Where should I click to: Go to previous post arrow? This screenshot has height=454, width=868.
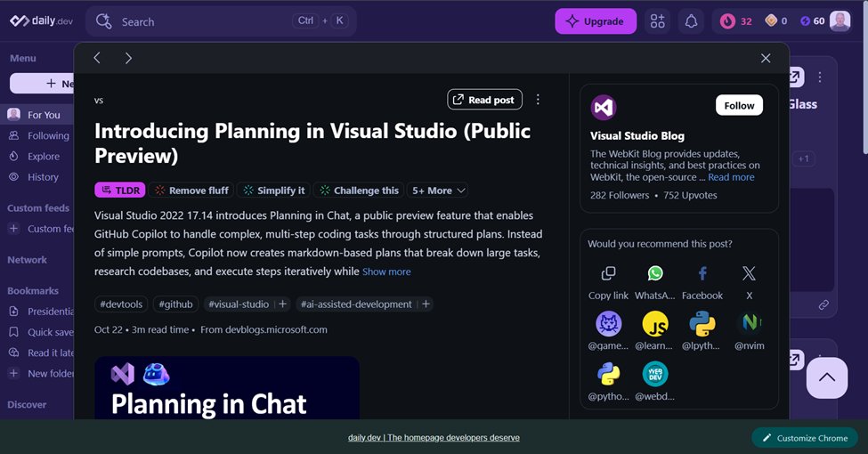pos(97,58)
